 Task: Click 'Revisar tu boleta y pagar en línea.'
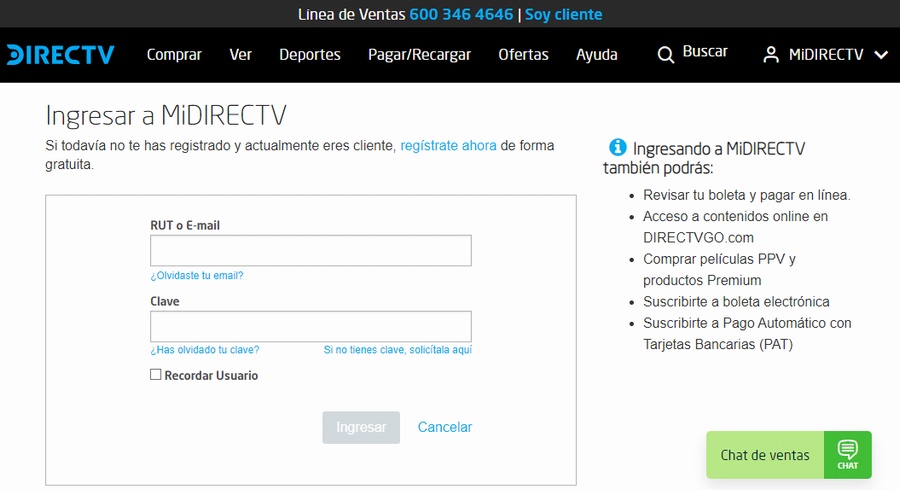[x=747, y=195]
